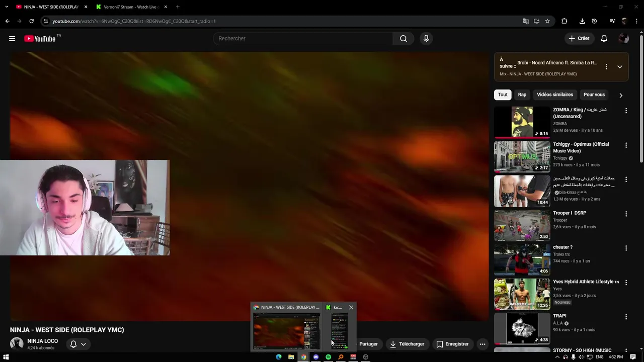This screenshot has height=362, width=644.
Task: Click the search magnifier button
Action: [404, 39]
